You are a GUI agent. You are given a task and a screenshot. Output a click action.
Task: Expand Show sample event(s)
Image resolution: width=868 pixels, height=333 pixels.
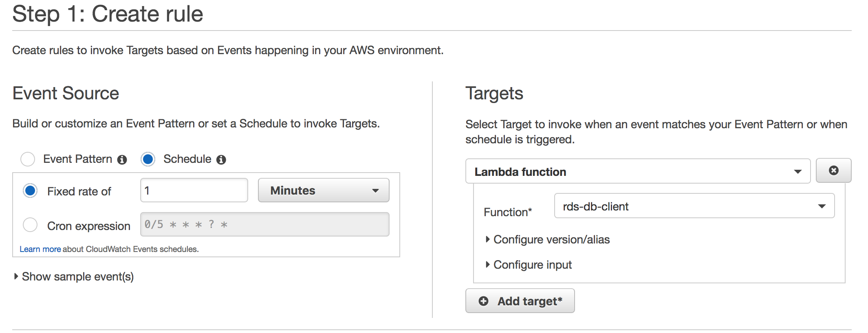click(74, 276)
